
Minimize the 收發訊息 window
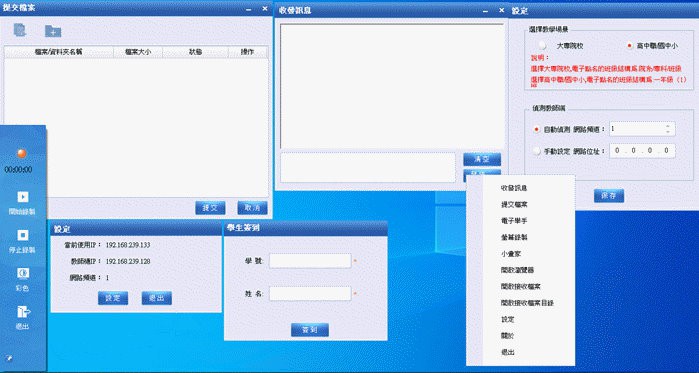(x=485, y=11)
